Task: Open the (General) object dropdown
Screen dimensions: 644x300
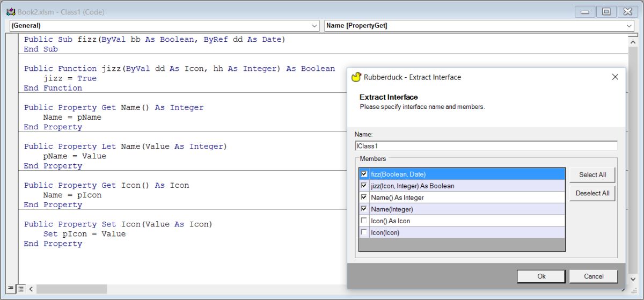Action: pos(316,26)
